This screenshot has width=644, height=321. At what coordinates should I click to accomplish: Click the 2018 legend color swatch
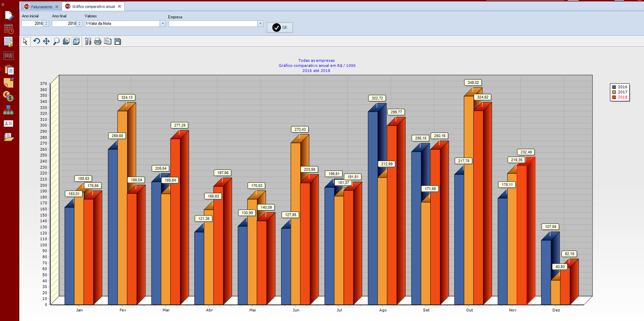click(614, 97)
